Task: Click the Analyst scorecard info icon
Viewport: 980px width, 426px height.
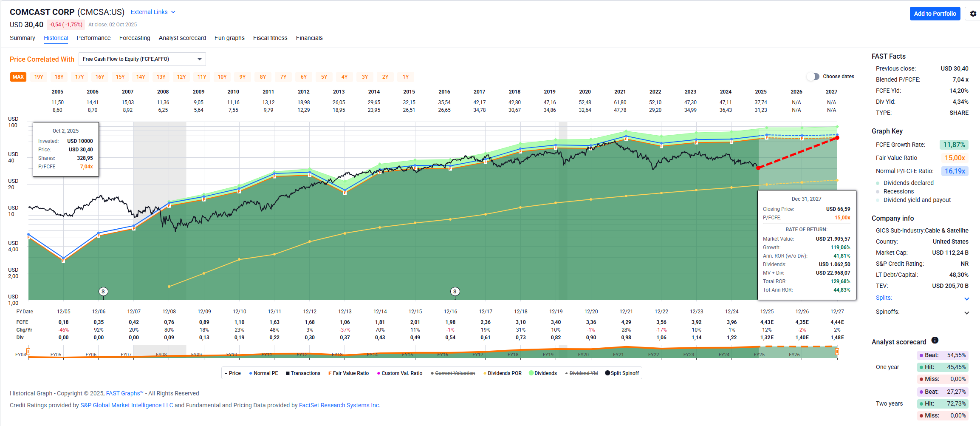Action: [935, 340]
